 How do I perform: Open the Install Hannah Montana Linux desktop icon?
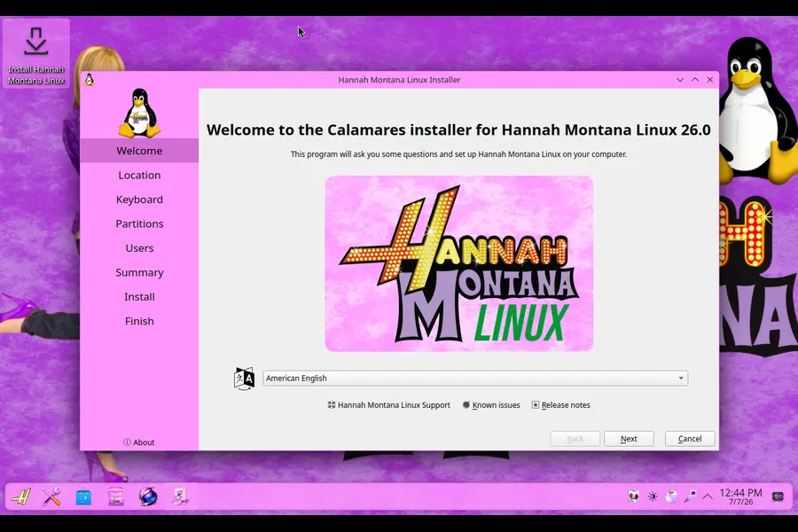pos(36,55)
